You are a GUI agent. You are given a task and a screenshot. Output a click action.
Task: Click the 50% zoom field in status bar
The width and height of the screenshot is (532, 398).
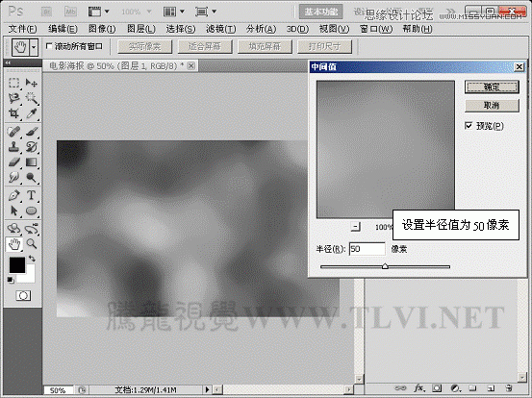(58, 390)
